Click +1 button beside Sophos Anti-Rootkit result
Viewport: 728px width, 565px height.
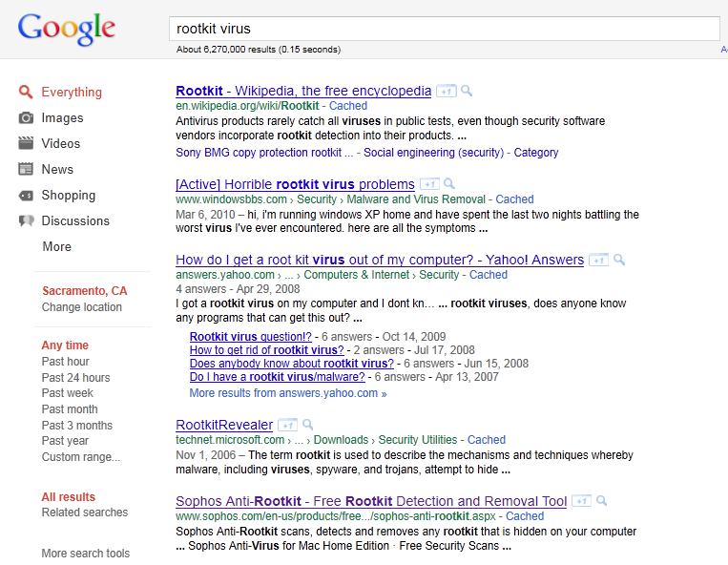pyautogui.click(x=582, y=501)
